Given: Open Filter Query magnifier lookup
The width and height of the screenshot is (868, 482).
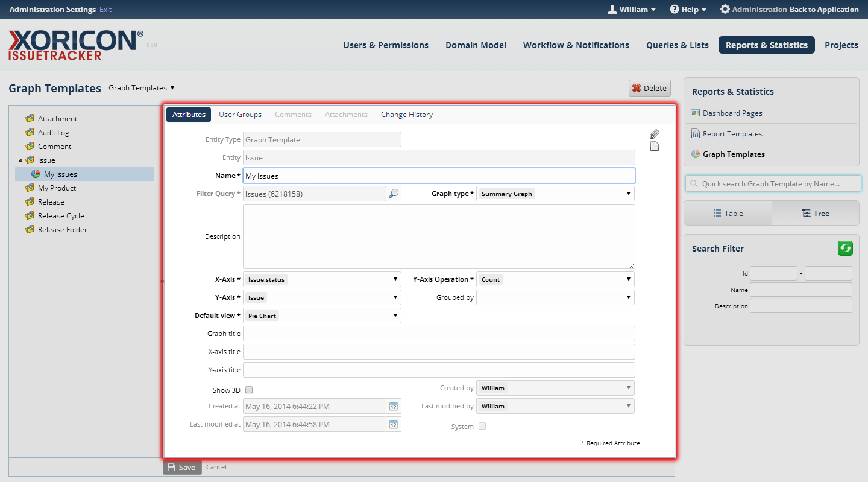Looking at the screenshot, I should [x=394, y=194].
